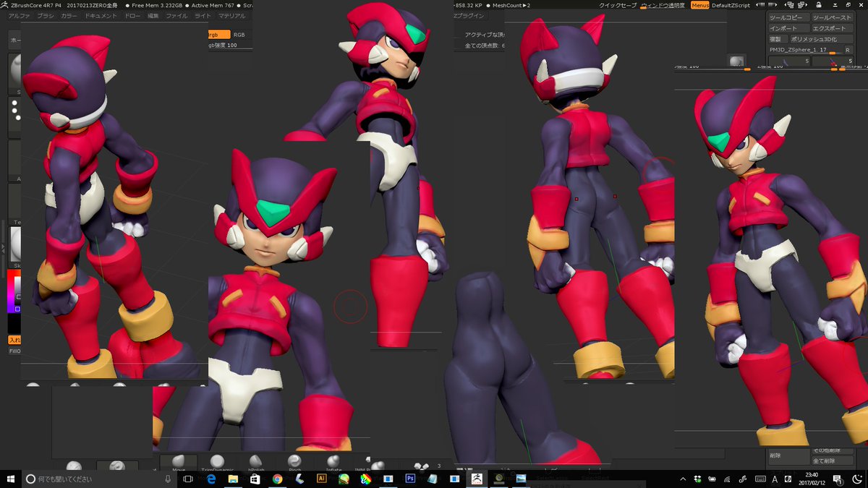The image size is (868, 488).
Task: Click the エクスポート button
Action: coord(832,28)
